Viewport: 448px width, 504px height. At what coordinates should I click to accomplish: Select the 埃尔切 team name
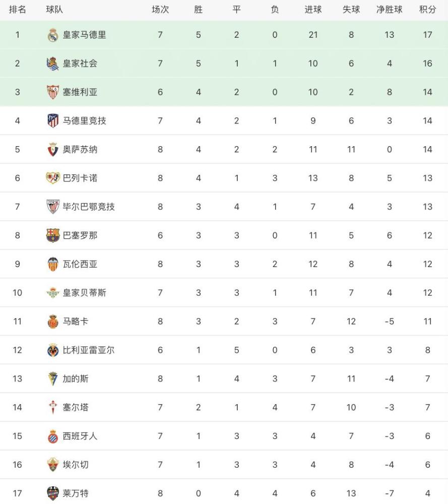pyautogui.click(x=76, y=465)
